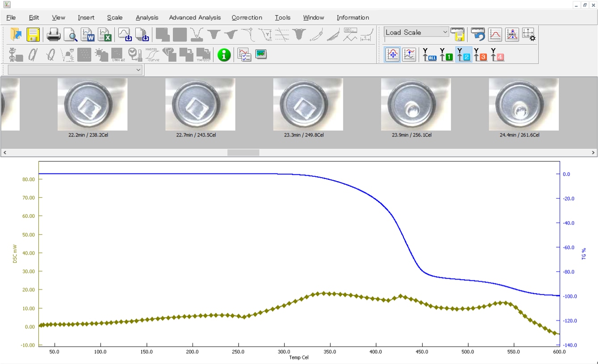Click the axis settings gear icon
The height and width of the screenshot is (364, 599).
click(x=529, y=34)
